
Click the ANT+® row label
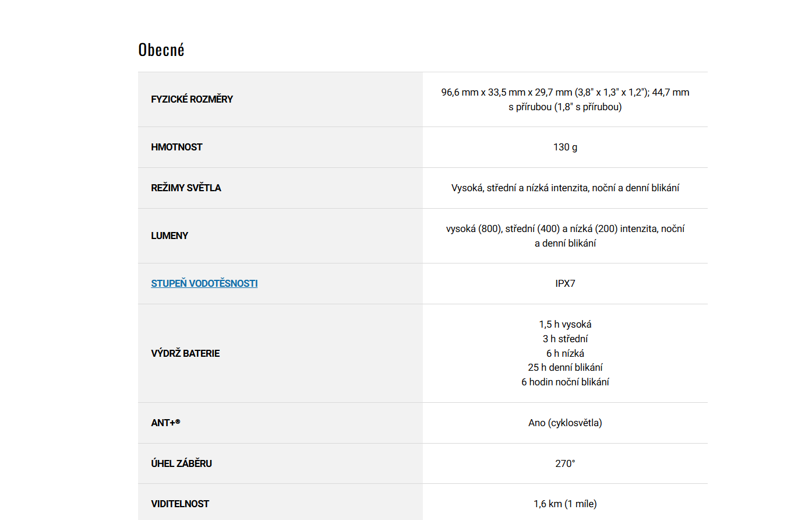pyautogui.click(x=165, y=423)
